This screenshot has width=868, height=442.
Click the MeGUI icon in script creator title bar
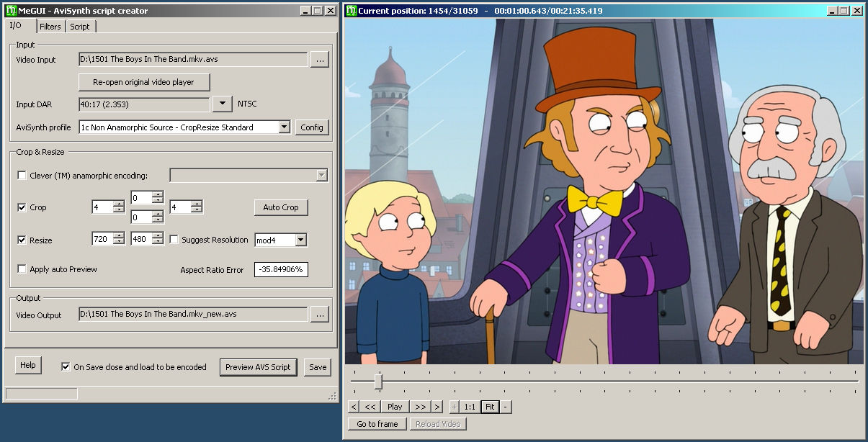pos(12,11)
